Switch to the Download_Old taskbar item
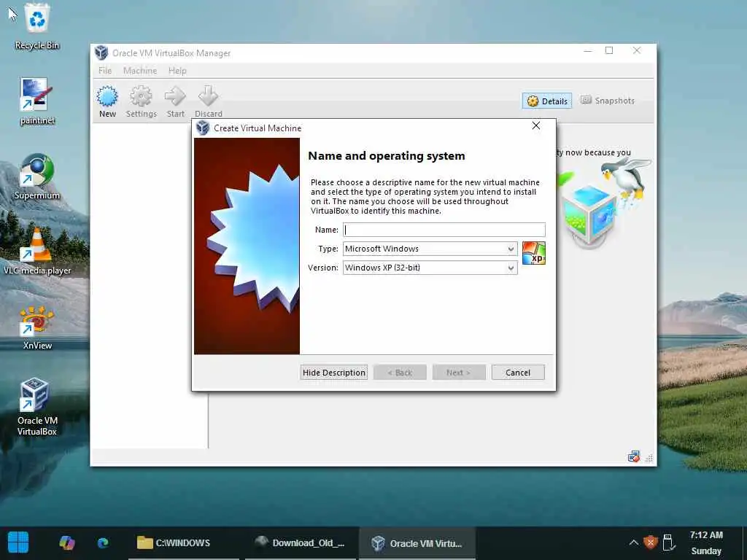 click(300, 542)
